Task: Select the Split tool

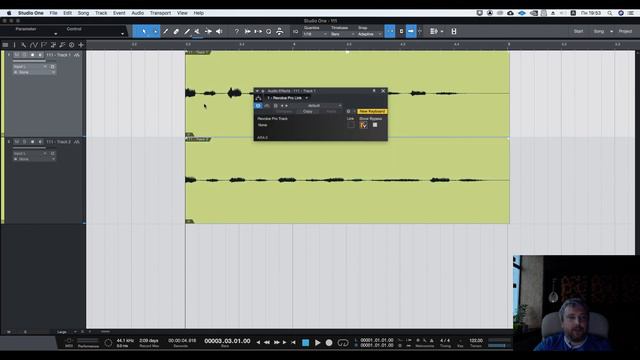Action: coord(165,31)
